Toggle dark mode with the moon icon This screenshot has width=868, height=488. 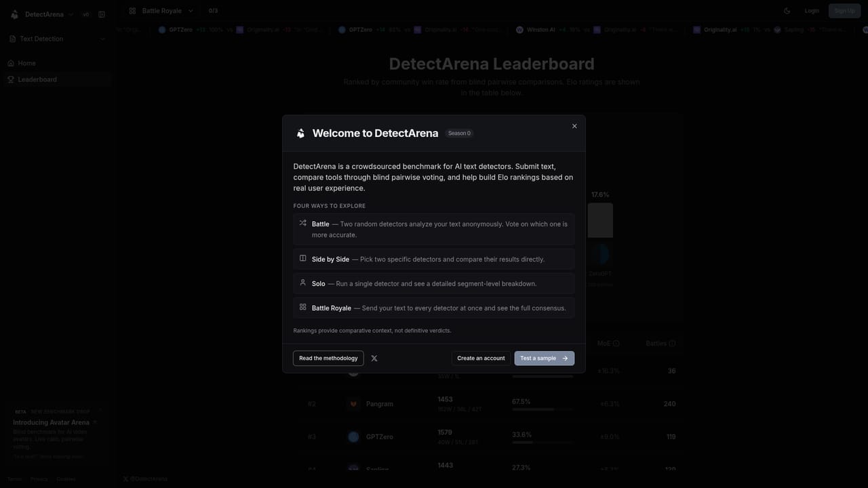787,11
